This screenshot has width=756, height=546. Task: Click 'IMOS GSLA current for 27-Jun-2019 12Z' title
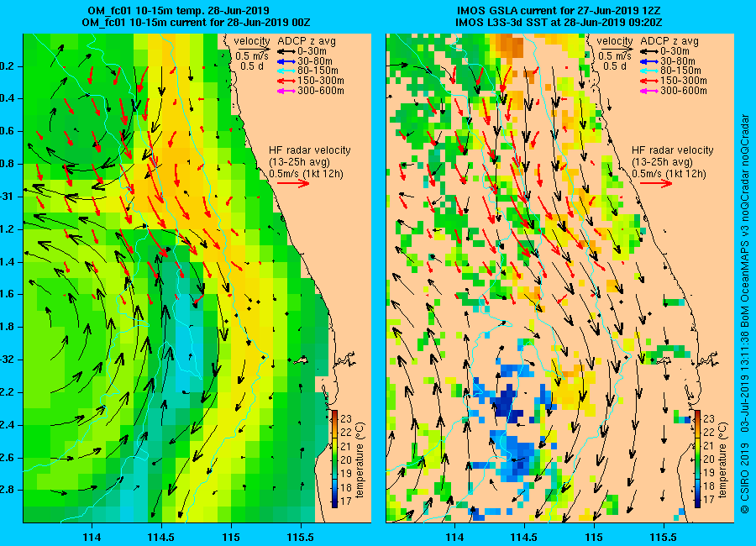[x=559, y=11]
